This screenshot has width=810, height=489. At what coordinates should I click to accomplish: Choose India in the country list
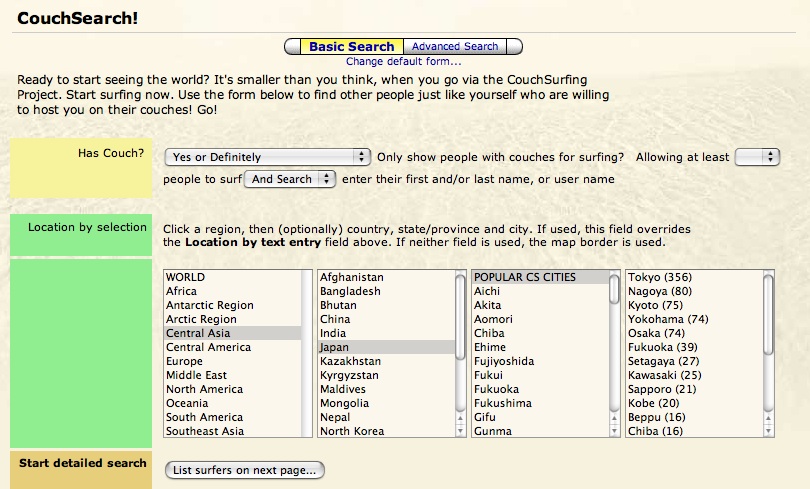[x=387, y=333]
